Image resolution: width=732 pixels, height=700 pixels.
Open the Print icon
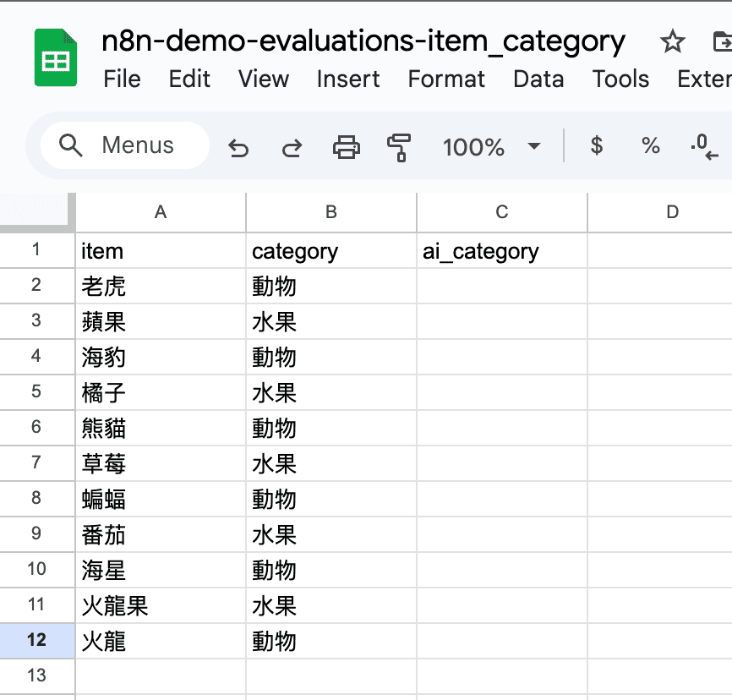click(346, 146)
